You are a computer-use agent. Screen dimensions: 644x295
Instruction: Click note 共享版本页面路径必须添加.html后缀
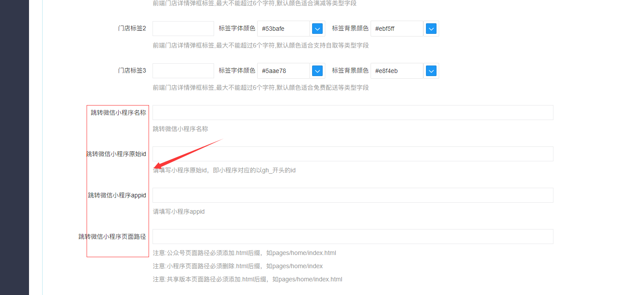click(x=247, y=279)
